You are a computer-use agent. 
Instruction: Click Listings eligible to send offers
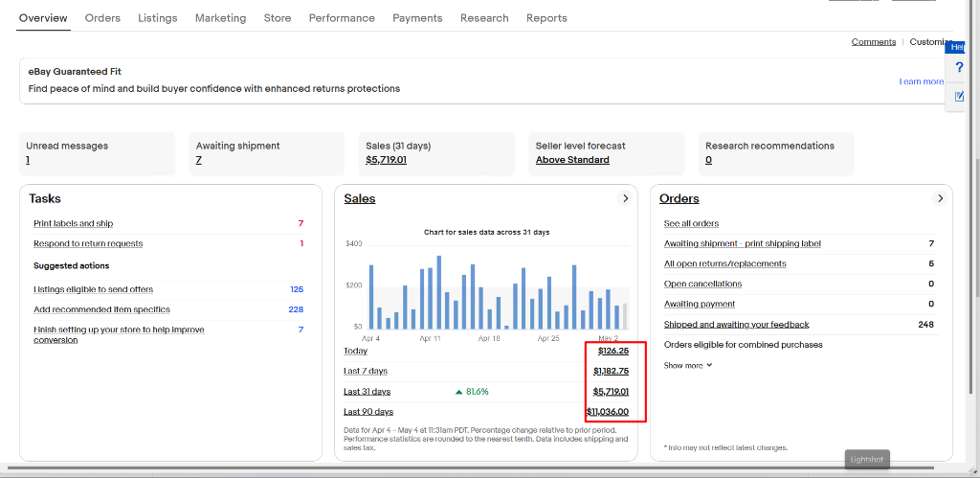pos(93,289)
